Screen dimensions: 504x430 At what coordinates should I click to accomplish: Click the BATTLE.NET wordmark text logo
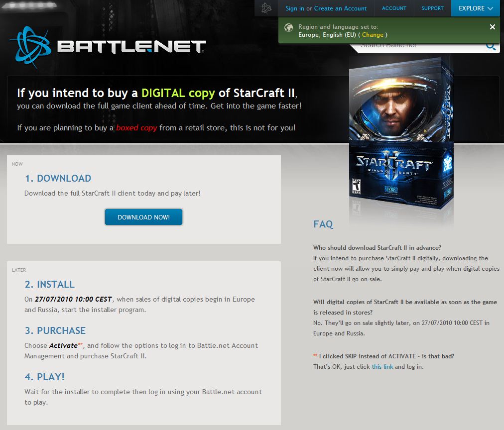coord(131,47)
